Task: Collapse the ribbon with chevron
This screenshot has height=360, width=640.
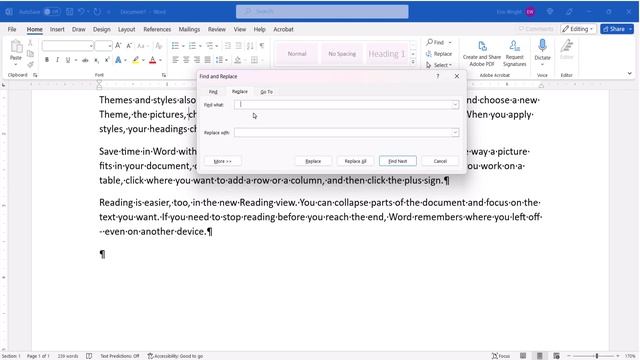Action: point(630,73)
